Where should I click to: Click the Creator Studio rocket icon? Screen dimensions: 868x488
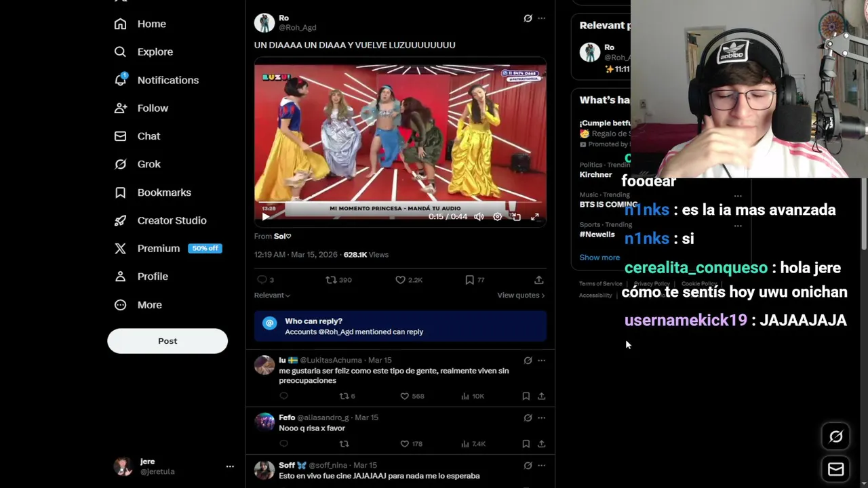[120, 220]
